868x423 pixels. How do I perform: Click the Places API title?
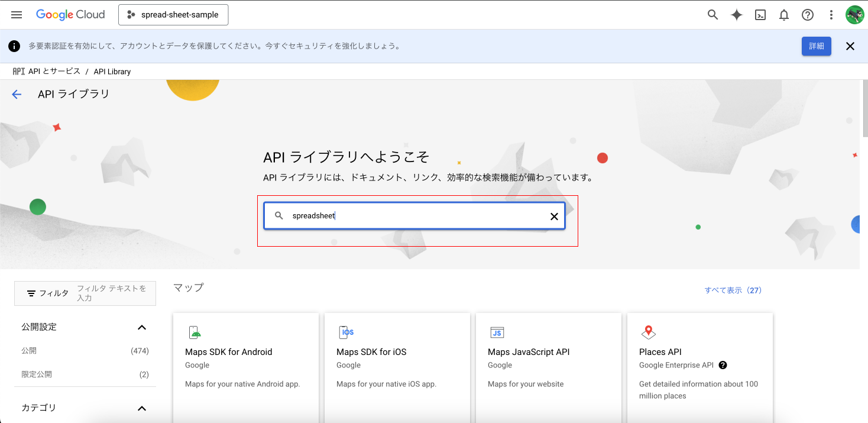click(660, 352)
